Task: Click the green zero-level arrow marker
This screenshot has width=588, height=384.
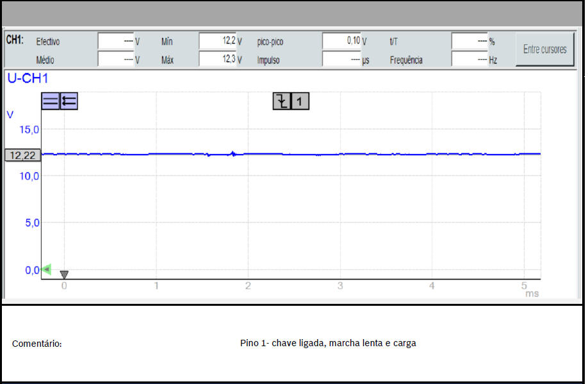Action: (x=46, y=270)
